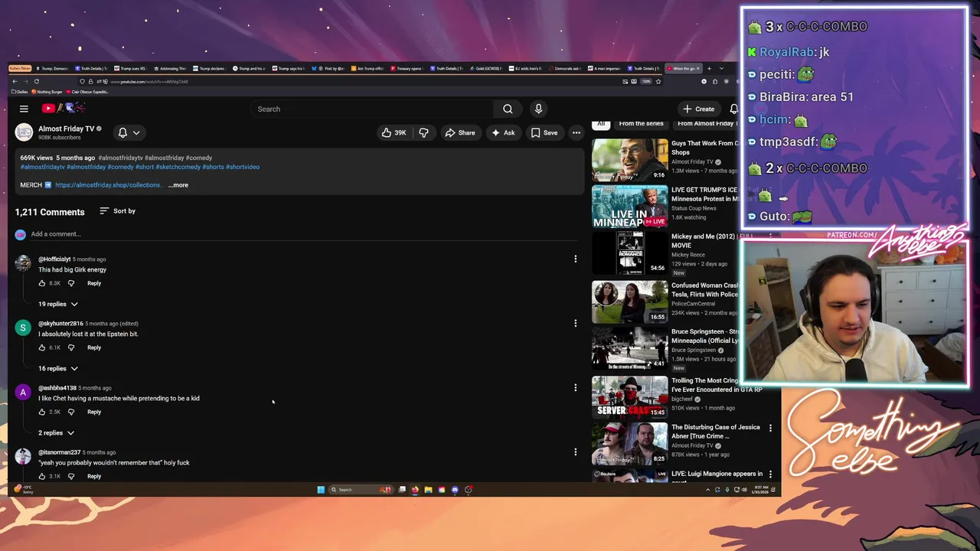Open the almostfriday.shop merch link

(108, 184)
